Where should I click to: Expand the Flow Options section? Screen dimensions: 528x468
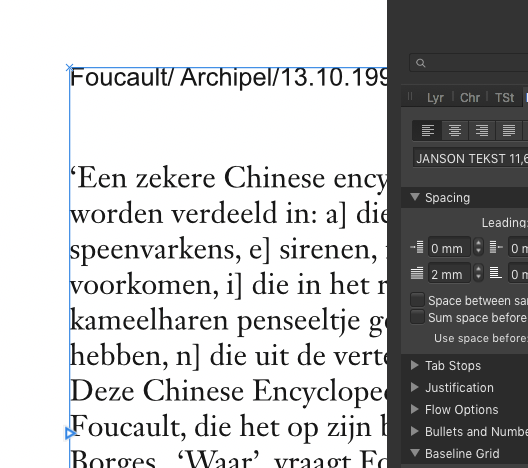[415, 409]
